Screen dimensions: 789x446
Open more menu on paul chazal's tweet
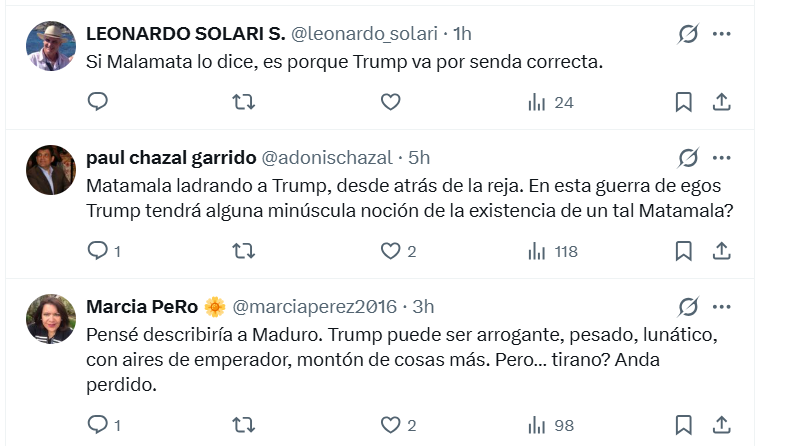(x=721, y=158)
